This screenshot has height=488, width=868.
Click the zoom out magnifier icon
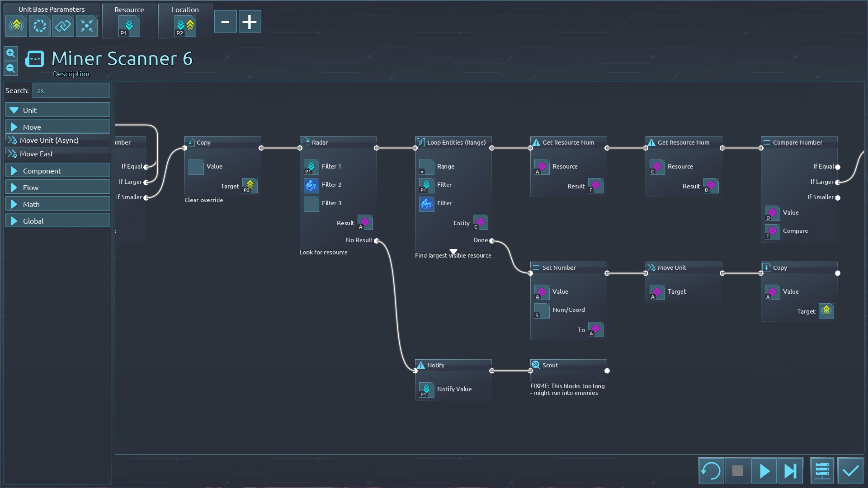pyautogui.click(x=11, y=69)
